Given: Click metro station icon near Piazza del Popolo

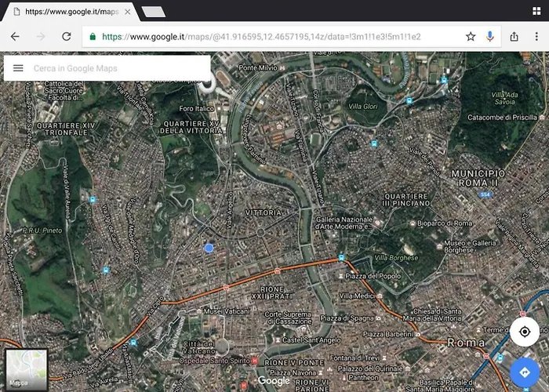Looking at the screenshot, I should click(341, 258).
